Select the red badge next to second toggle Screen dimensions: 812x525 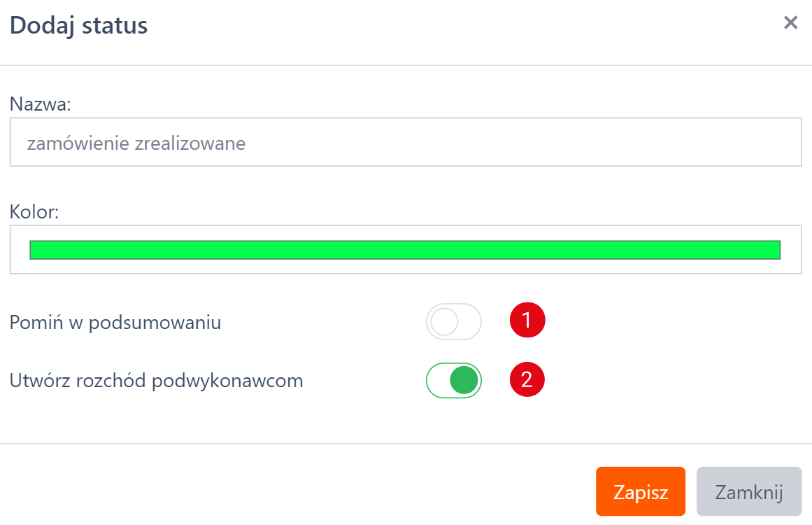coord(527,379)
